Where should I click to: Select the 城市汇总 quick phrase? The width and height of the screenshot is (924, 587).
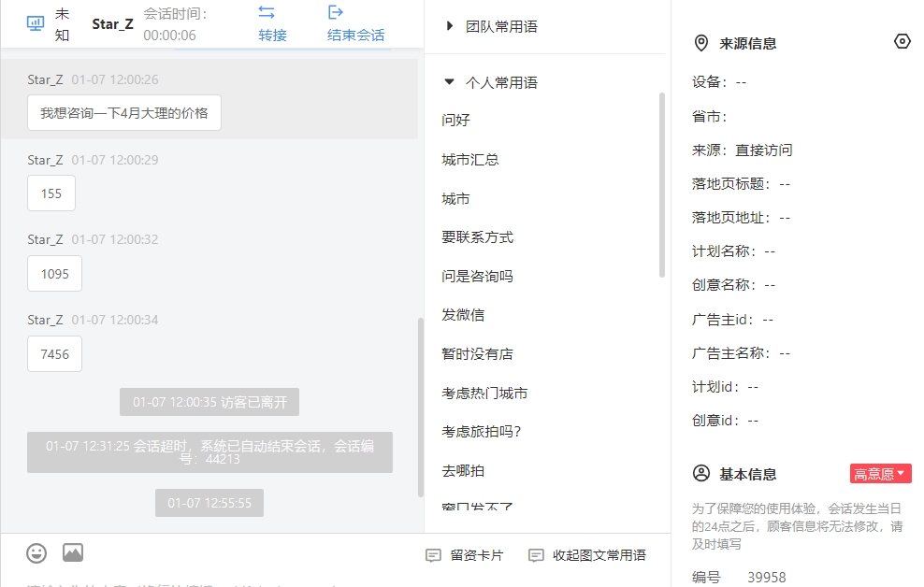click(x=470, y=160)
